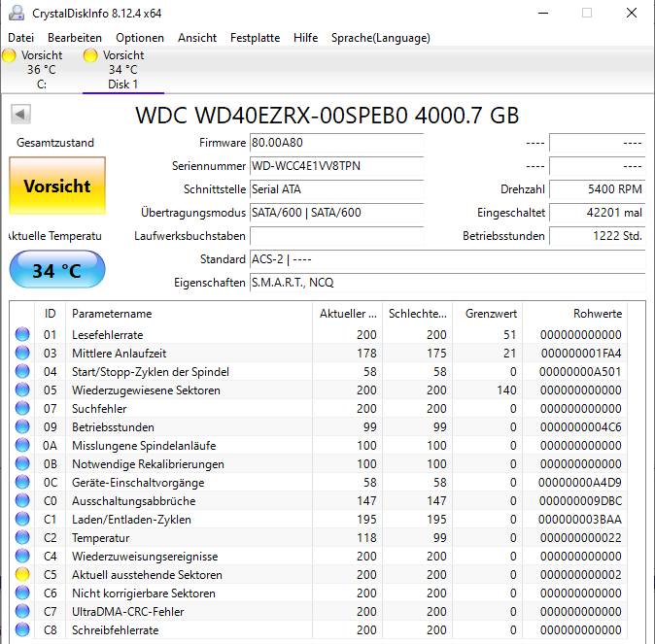Click raw value 0000000004C6
The height and width of the screenshot is (644, 655).
pos(580,427)
